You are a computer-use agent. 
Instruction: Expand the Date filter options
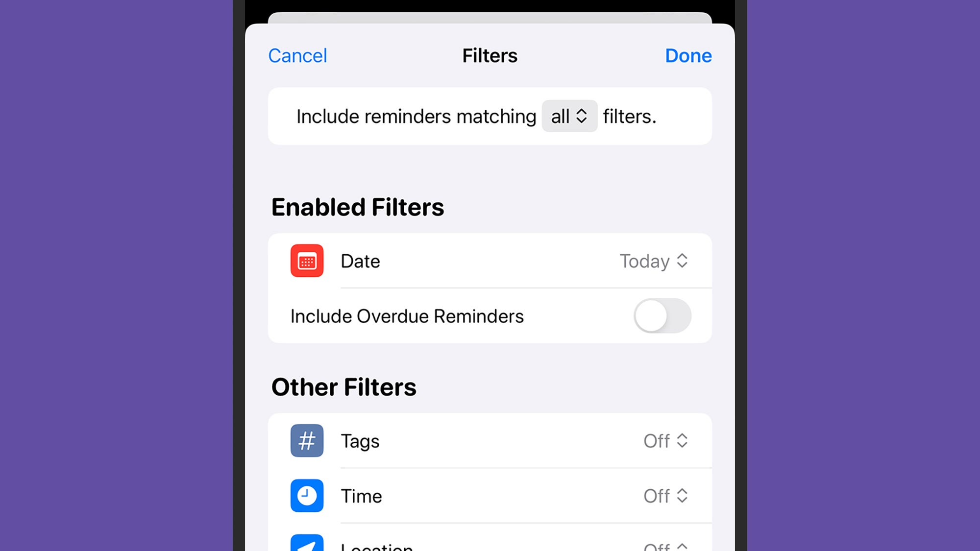[652, 261]
